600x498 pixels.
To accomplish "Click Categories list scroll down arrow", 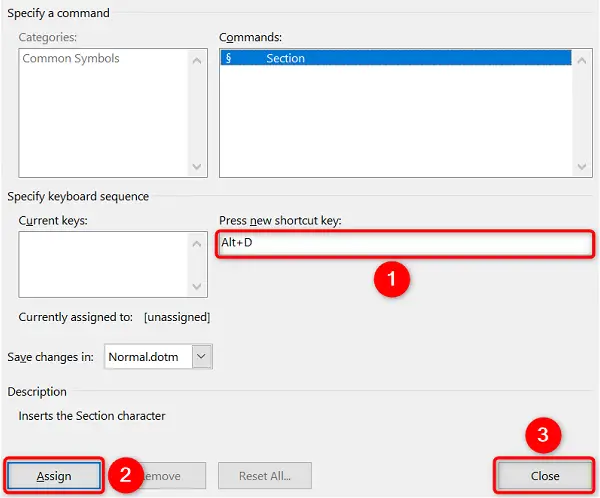I will (x=197, y=167).
